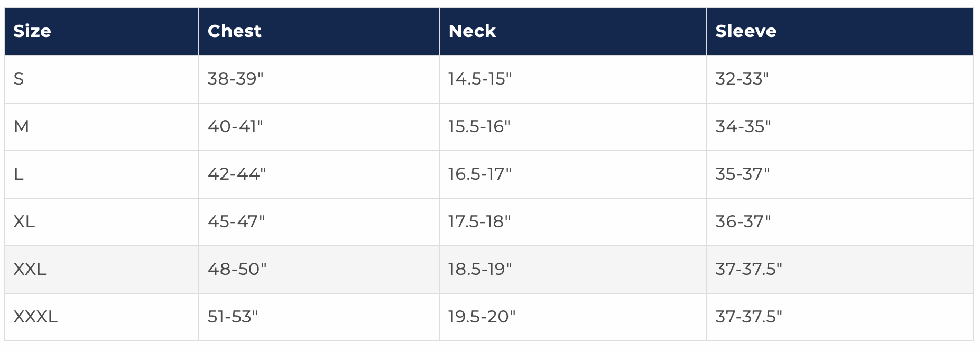Click the 15.5-16" neck measurement cell

pyautogui.click(x=479, y=127)
